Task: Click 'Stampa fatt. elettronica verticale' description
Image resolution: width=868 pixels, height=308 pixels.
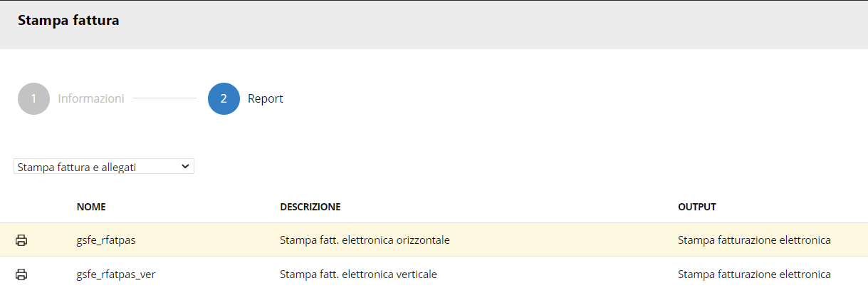Action: [x=358, y=274]
